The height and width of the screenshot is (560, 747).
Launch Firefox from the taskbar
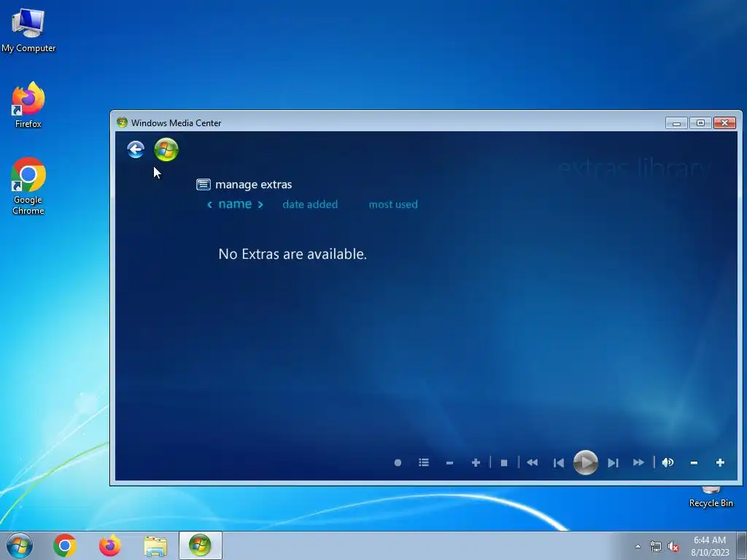click(x=110, y=545)
